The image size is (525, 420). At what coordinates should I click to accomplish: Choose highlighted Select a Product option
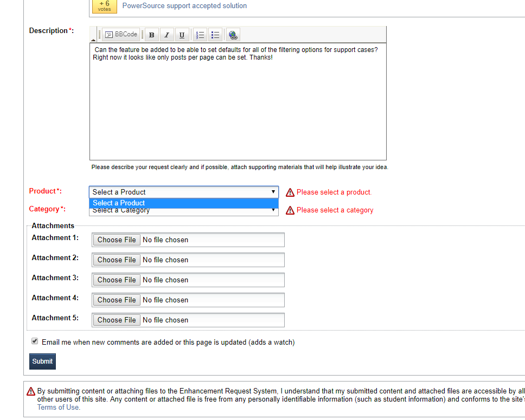[184, 203]
